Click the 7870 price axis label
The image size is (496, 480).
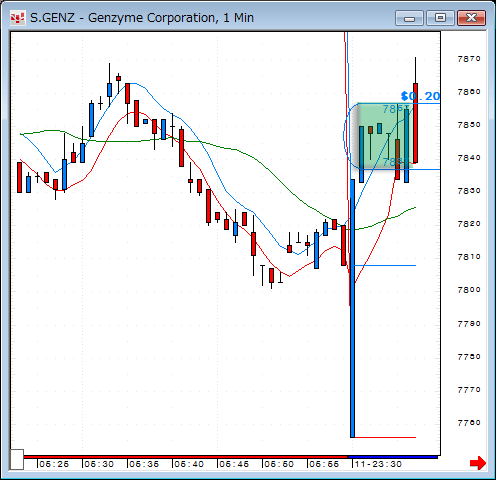tap(469, 59)
